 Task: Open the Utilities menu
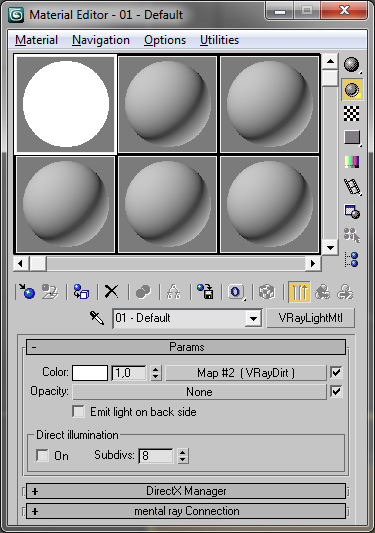pos(219,40)
